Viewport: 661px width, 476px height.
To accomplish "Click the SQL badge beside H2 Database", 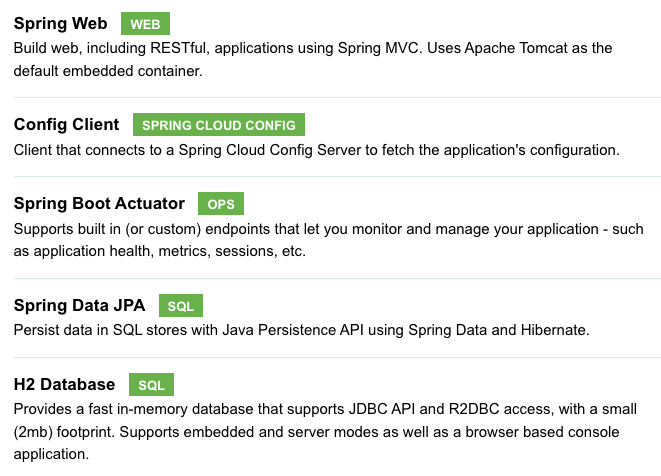I will coord(151,385).
